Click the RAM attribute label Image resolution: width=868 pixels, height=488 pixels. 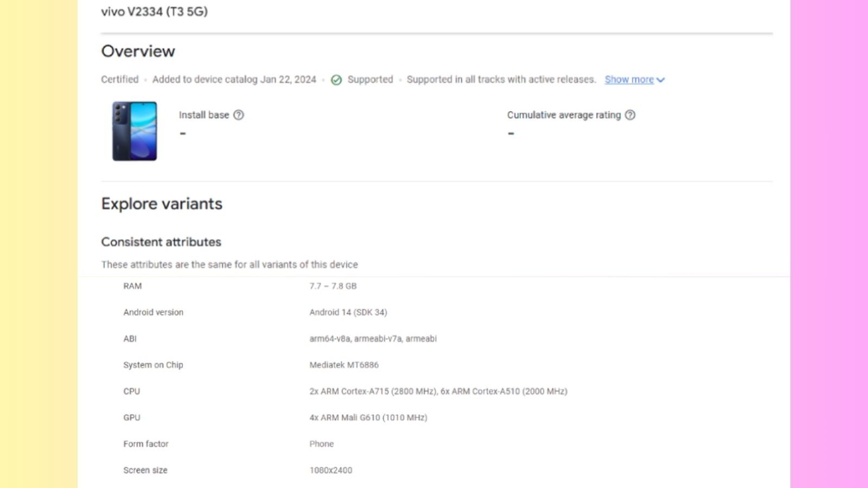point(132,286)
